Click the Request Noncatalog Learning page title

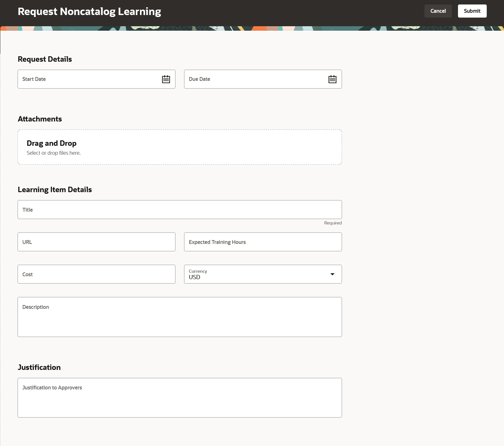89,12
